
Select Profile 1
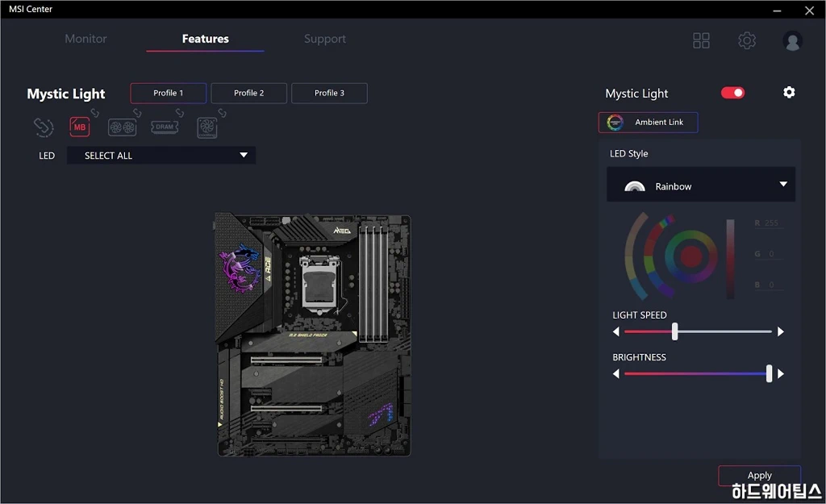tap(168, 93)
